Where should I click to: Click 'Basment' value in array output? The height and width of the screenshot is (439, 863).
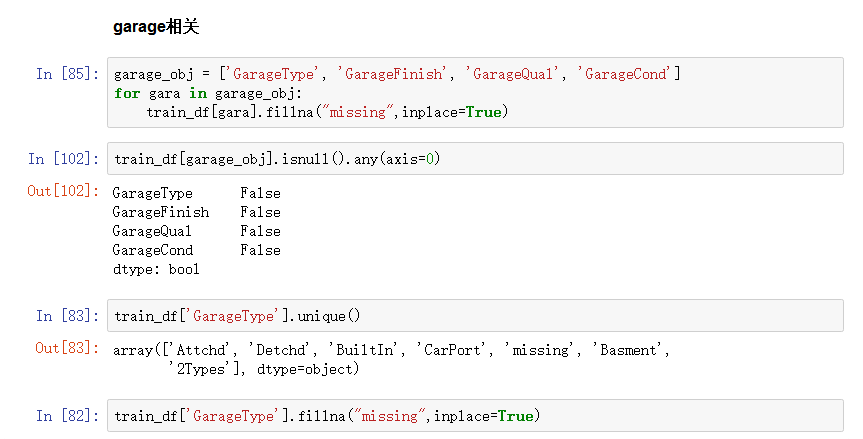pyautogui.click(x=628, y=350)
